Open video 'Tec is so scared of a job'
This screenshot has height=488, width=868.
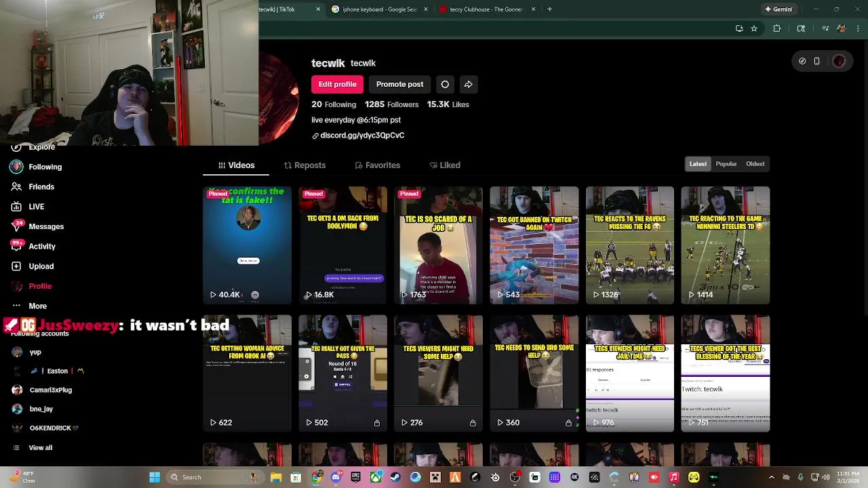pos(438,245)
